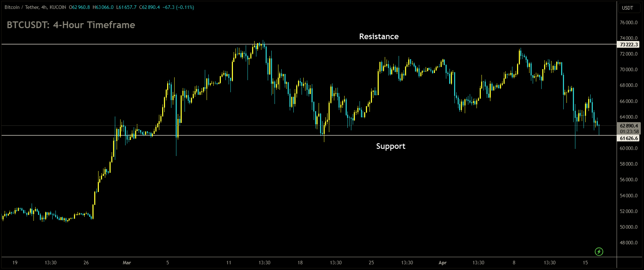This screenshot has width=644, height=270.
Task: Click the 11 date label on time axis
Action: click(x=229, y=263)
